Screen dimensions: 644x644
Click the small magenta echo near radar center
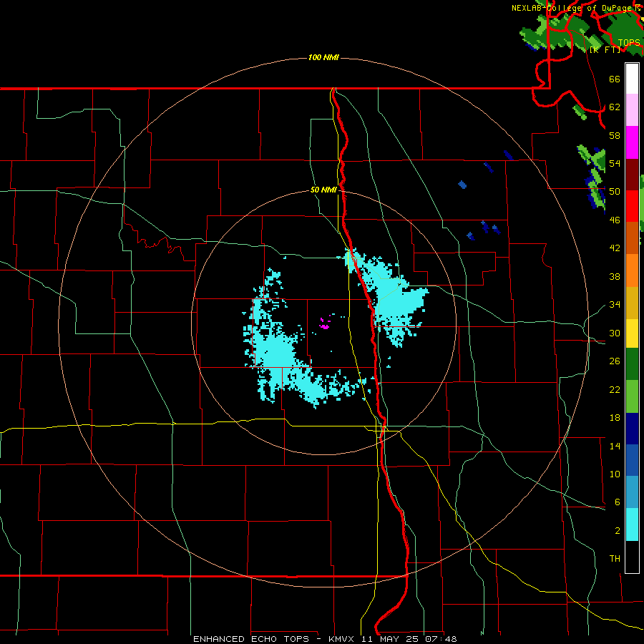[x=324, y=324]
